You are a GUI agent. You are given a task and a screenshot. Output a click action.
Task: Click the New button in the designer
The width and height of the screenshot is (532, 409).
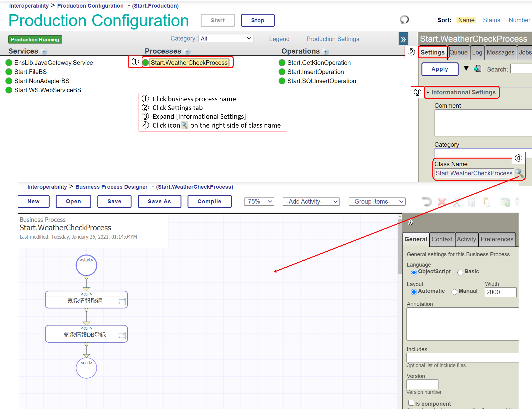tap(34, 201)
